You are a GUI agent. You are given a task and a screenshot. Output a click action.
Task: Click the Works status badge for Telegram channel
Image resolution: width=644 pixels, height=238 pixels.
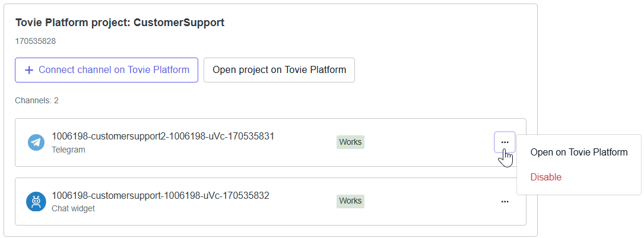click(x=350, y=142)
